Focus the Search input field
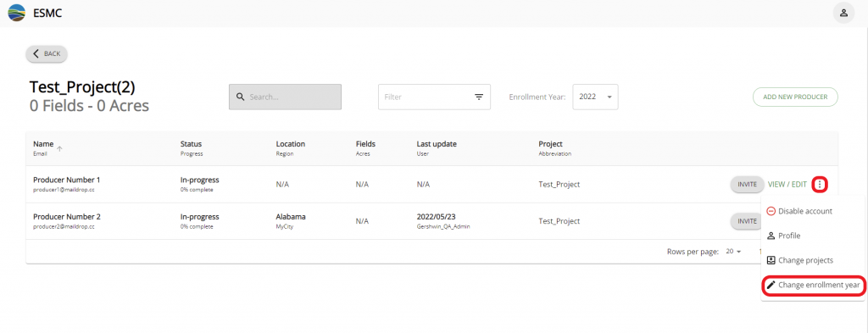Image resolution: width=868 pixels, height=333 pixels. coord(285,97)
